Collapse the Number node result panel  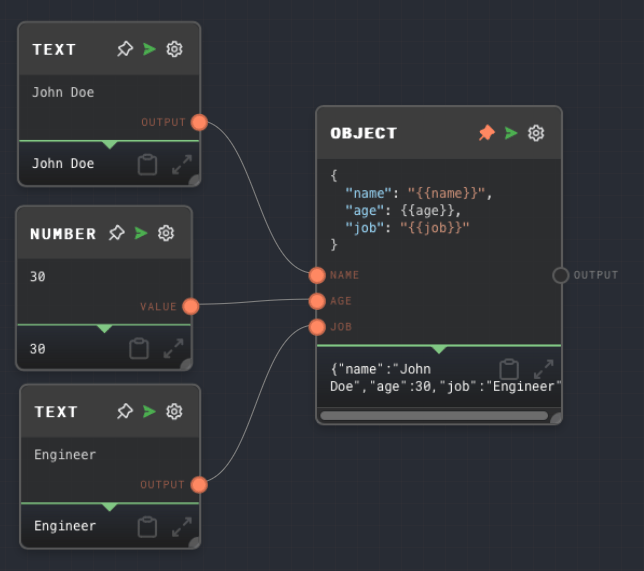click(105, 329)
